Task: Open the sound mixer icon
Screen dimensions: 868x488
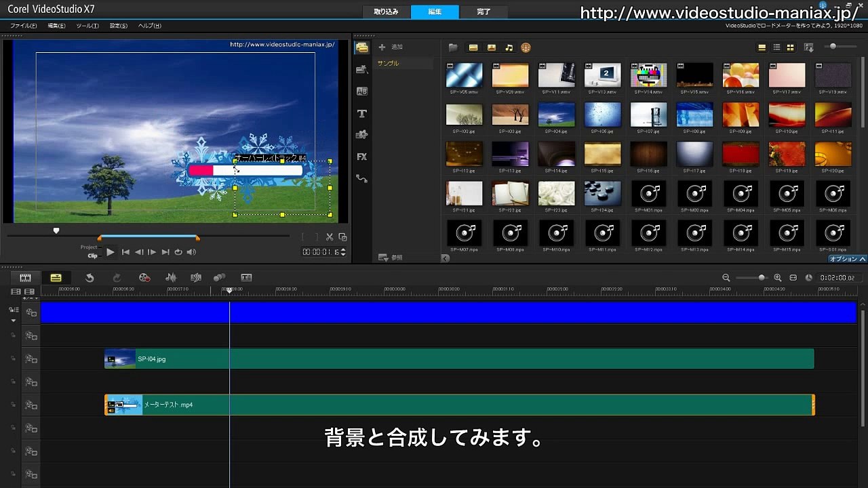Action: pos(171,278)
